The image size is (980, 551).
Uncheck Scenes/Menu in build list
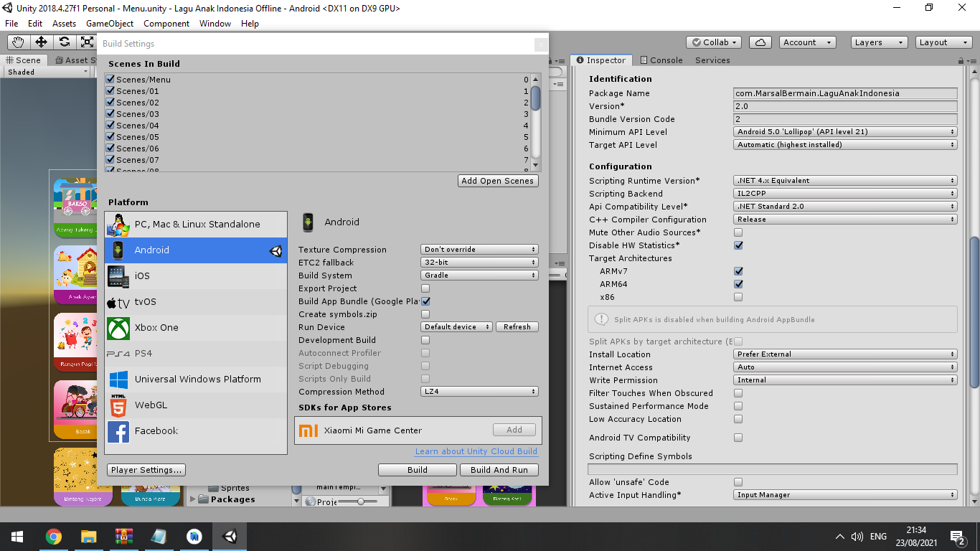(110, 80)
